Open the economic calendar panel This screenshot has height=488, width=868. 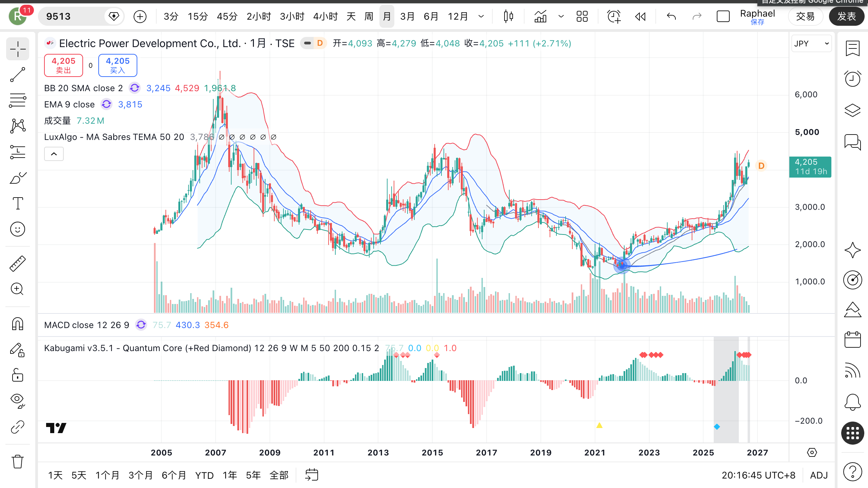tap(852, 340)
